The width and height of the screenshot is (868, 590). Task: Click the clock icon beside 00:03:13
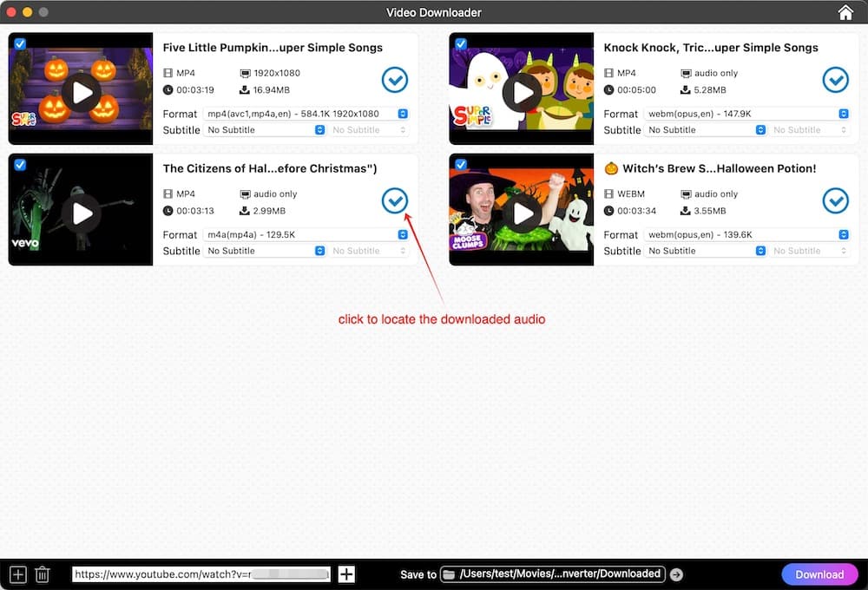click(168, 210)
